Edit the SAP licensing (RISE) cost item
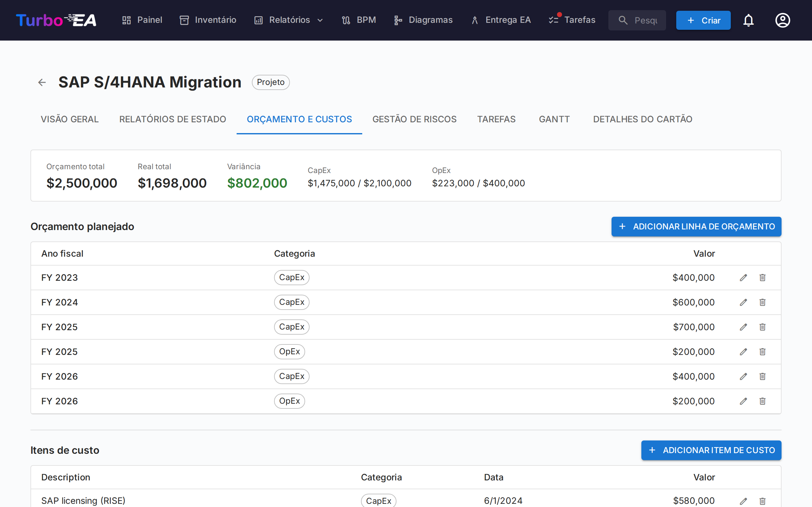 click(743, 501)
